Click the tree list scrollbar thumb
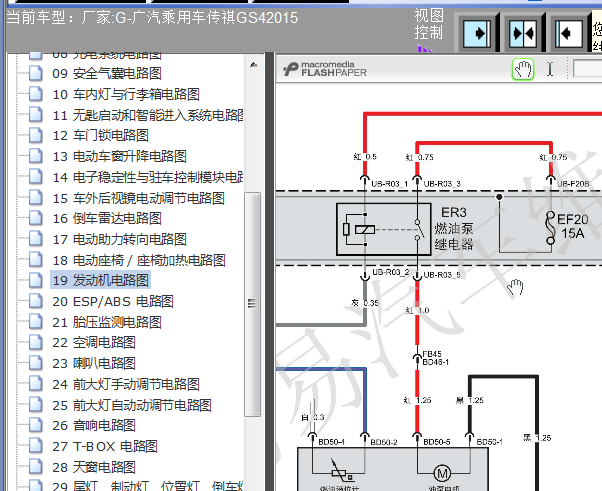 click(253, 304)
